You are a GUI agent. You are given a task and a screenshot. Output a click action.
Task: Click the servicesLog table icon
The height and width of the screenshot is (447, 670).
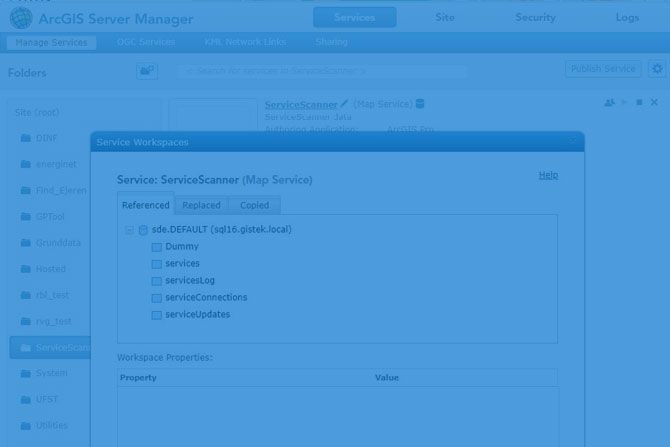tap(157, 281)
